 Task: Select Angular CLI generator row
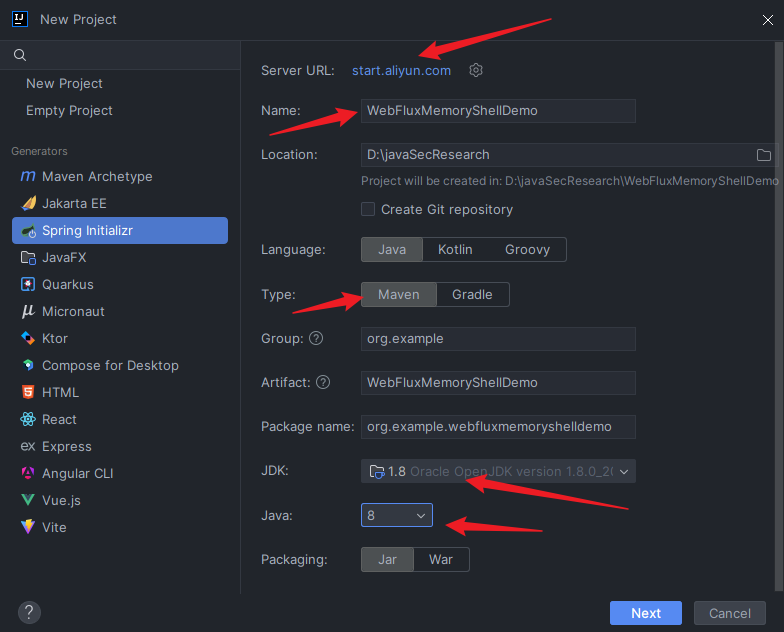[x=120, y=474]
